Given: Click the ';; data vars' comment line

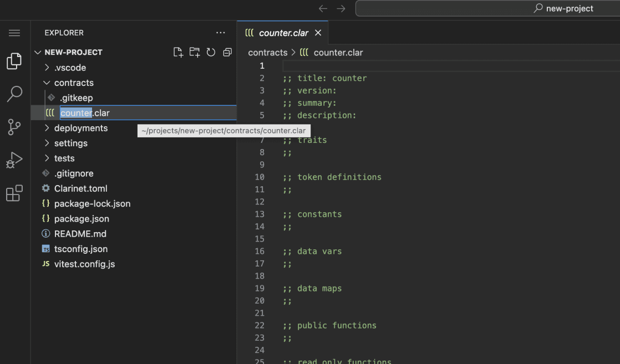Looking at the screenshot, I should (x=312, y=252).
